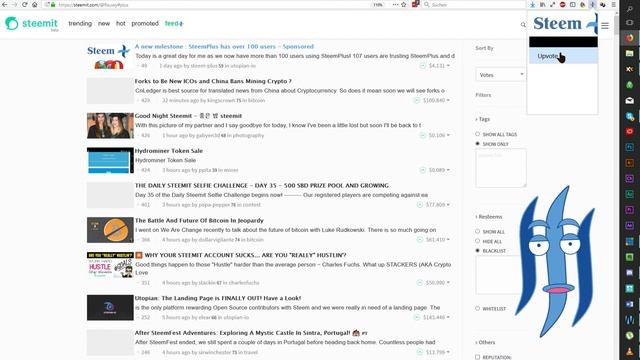Select the Whitelist radio option
This screenshot has width=640, height=360.
(x=477, y=308)
